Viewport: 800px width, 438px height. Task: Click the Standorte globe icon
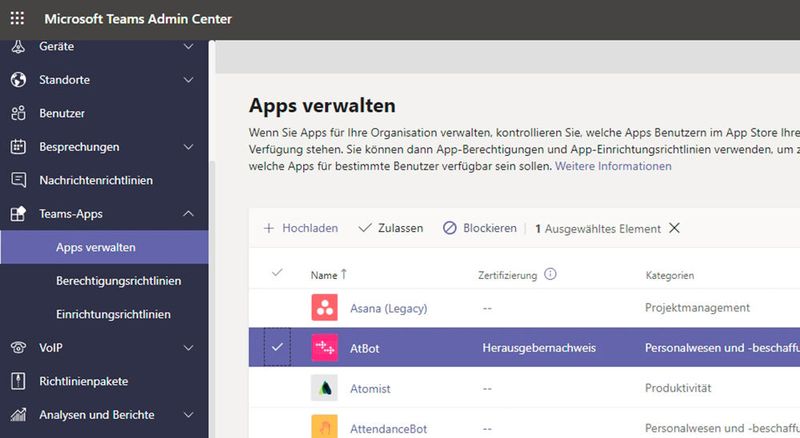[x=18, y=80]
